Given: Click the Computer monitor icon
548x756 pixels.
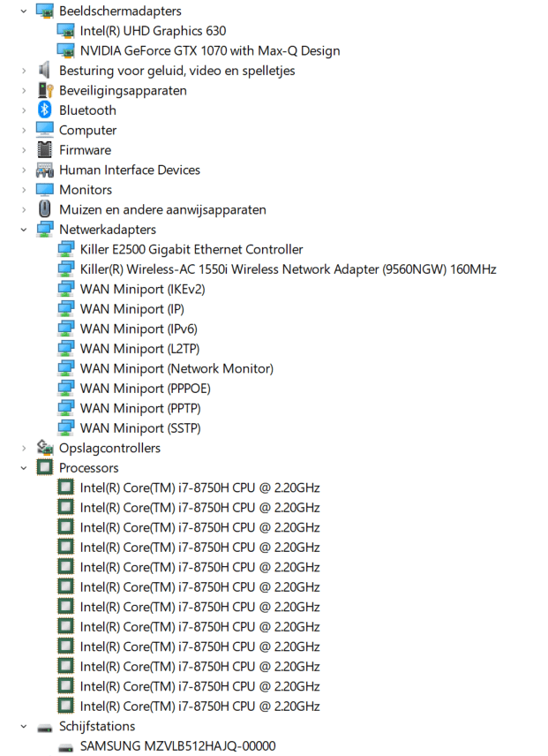Looking at the screenshot, I should click(x=45, y=130).
